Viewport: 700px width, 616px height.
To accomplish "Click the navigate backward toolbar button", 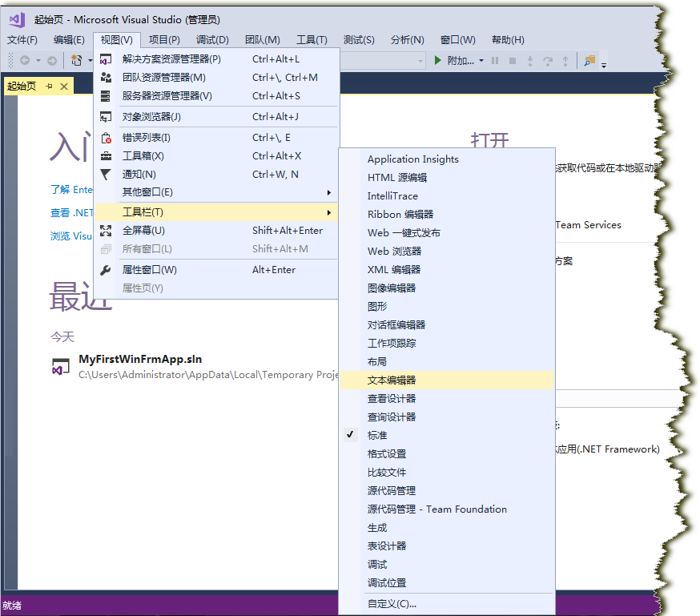I will coord(25,60).
